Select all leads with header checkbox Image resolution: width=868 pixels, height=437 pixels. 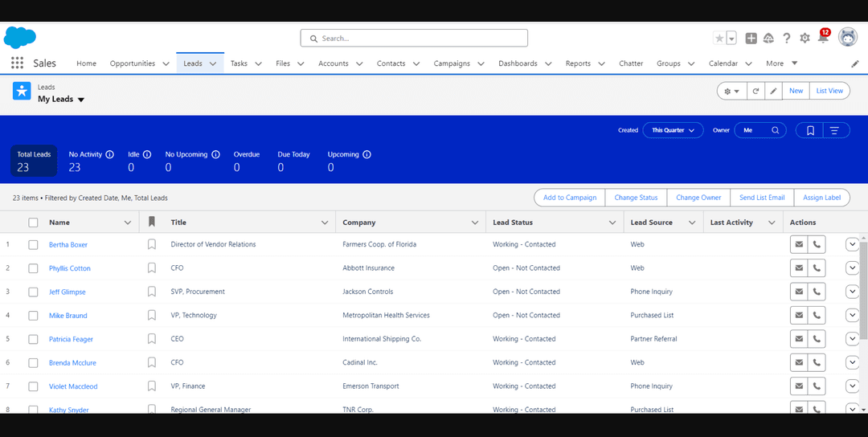coord(33,223)
